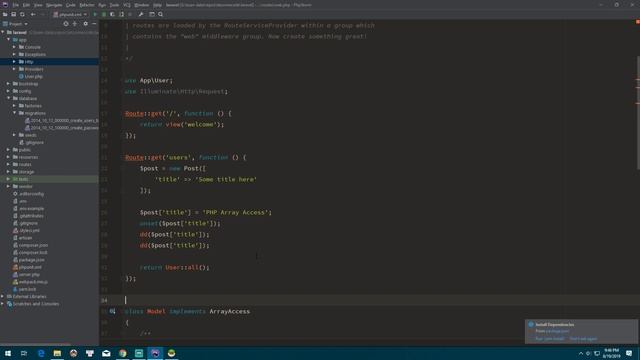Collapse the migrations folder

pos(14,113)
